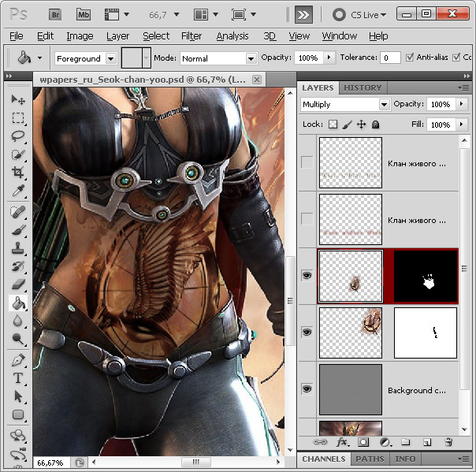Screen dimensions: 476x472
Task: Select the Dodge tool
Action: pos(18,339)
